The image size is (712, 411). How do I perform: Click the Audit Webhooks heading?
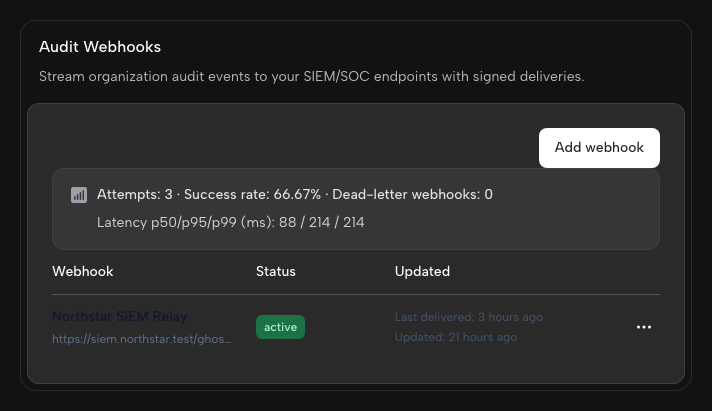coord(100,47)
